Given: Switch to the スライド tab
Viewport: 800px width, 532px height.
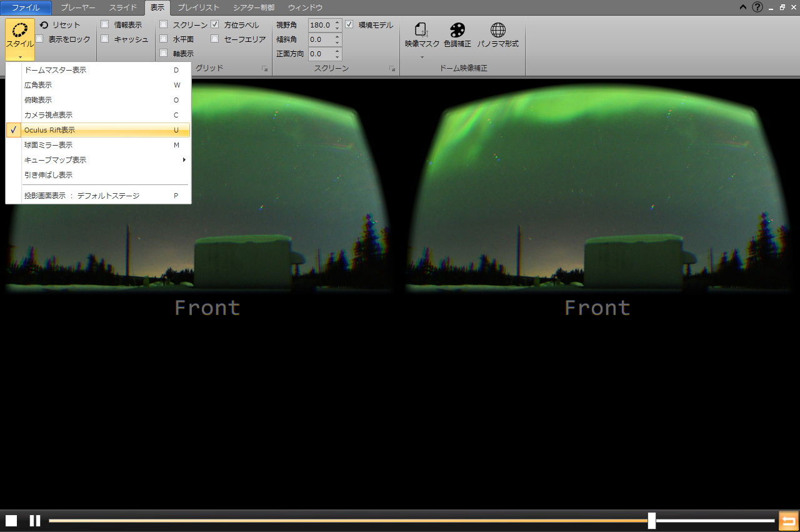Looking at the screenshot, I should pos(123,8).
